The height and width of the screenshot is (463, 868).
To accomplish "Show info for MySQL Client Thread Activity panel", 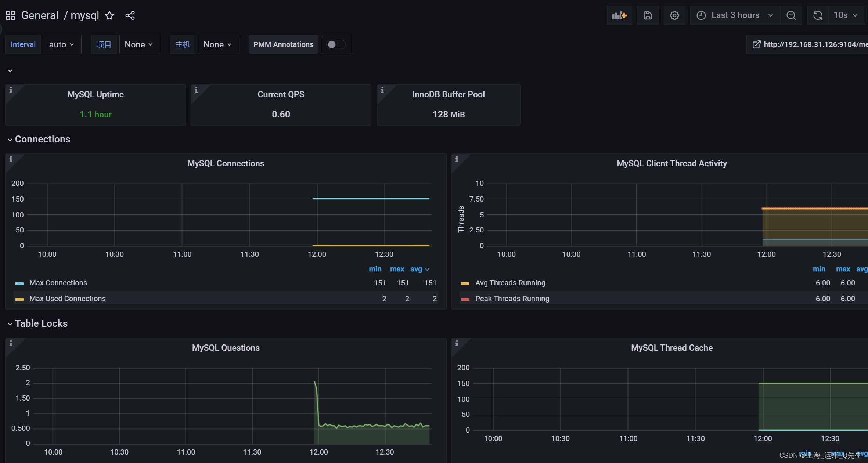I will pyautogui.click(x=457, y=159).
